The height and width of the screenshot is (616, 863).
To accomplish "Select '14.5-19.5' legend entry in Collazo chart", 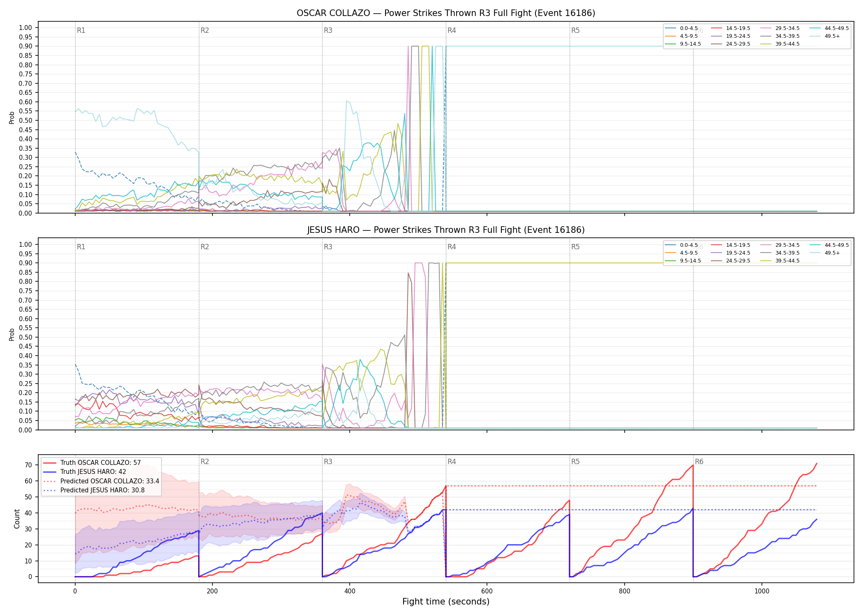I will click(x=731, y=28).
